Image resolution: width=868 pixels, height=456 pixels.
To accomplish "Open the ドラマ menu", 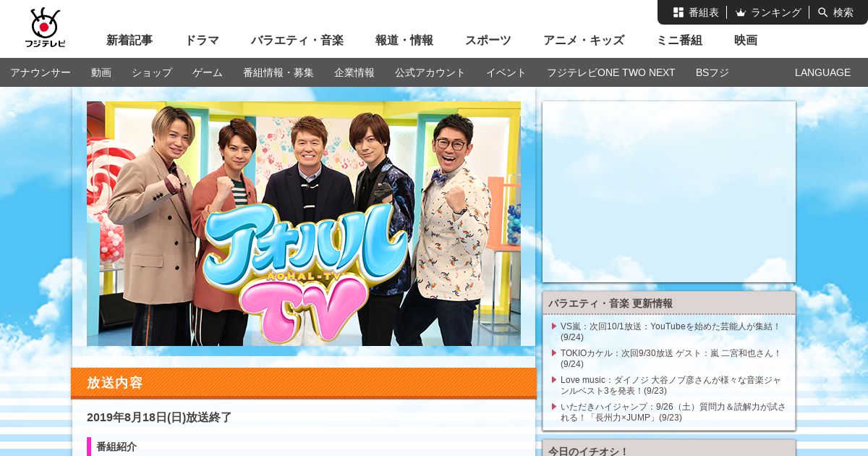I will [202, 41].
